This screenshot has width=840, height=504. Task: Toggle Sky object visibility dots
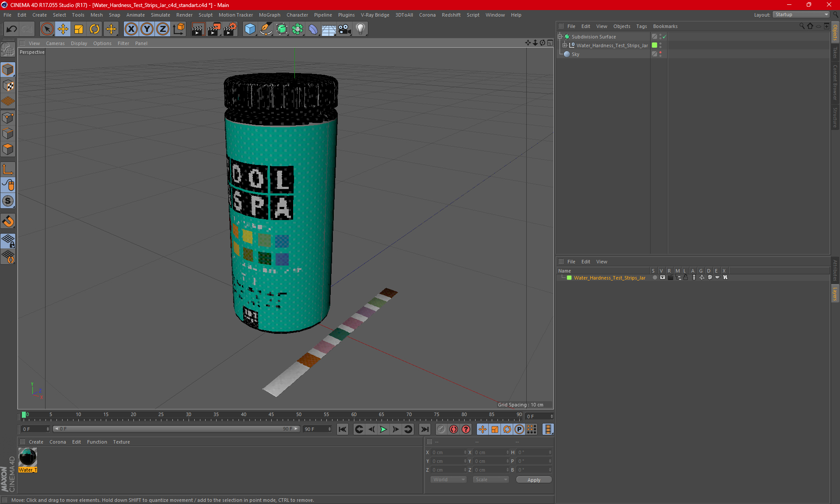pos(660,54)
